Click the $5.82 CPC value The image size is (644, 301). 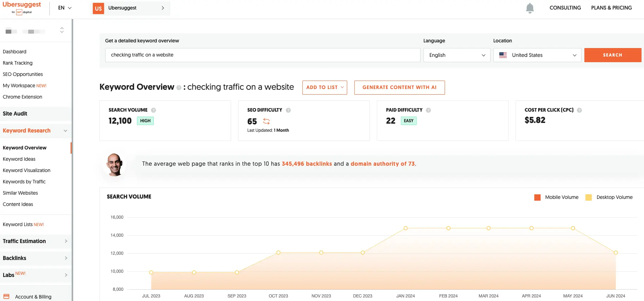[x=535, y=120]
